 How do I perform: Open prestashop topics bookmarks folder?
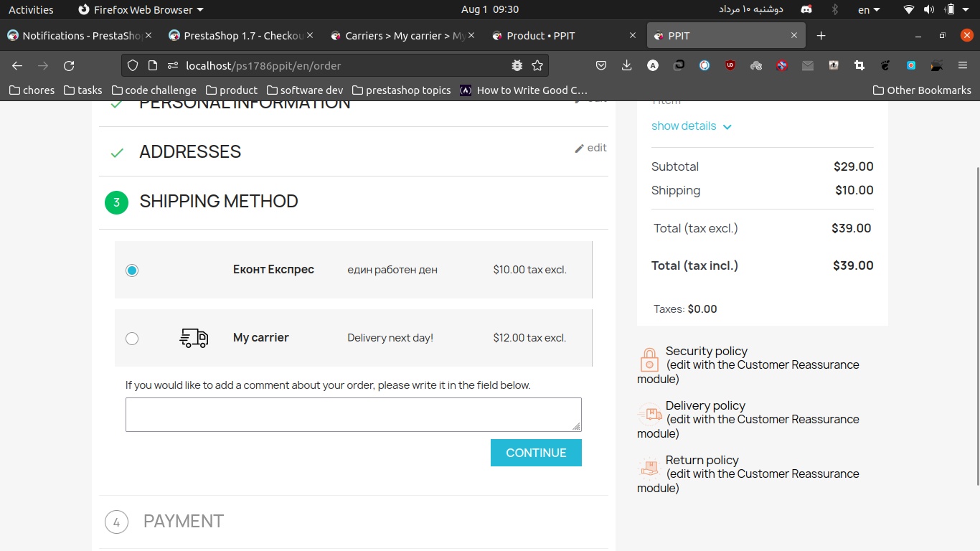click(x=401, y=90)
